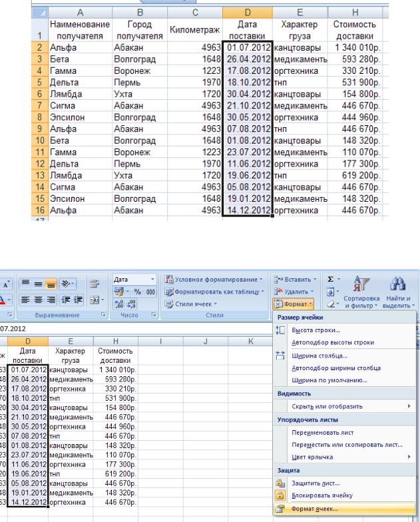The height and width of the screenshot is (522, 420).
Task: Click the decrease decimal icon
Action: (130, 304)
